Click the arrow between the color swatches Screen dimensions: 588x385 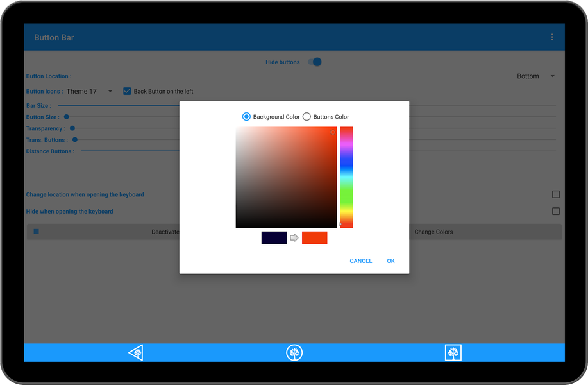pos(294,238)
